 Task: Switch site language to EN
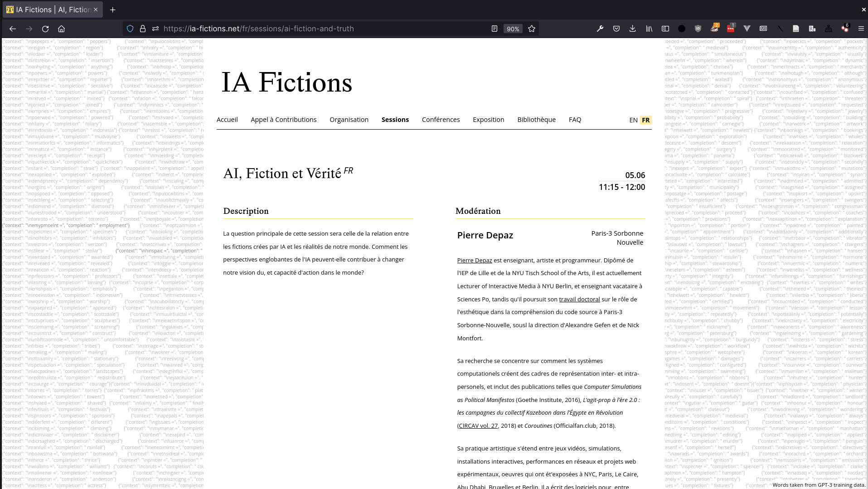[x=633, y=120]
